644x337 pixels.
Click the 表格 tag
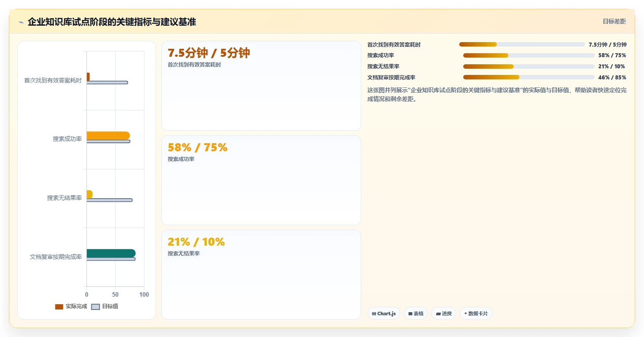pyautogui.click(x=416, y=313)
